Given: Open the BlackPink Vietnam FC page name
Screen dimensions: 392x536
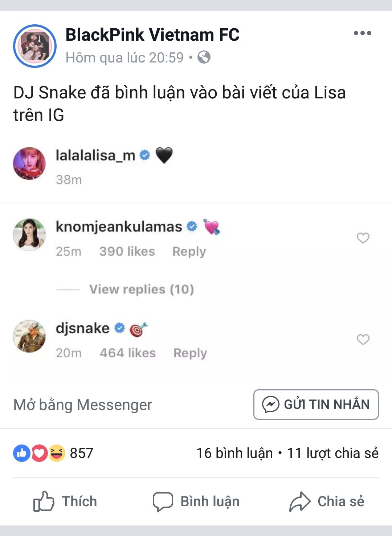Looking at the screenshot, I should [x=152, y=35].
